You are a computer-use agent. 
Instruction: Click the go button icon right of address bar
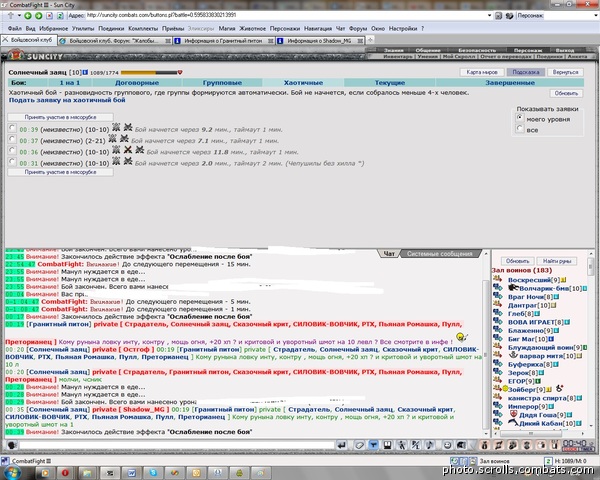(498, 16)
